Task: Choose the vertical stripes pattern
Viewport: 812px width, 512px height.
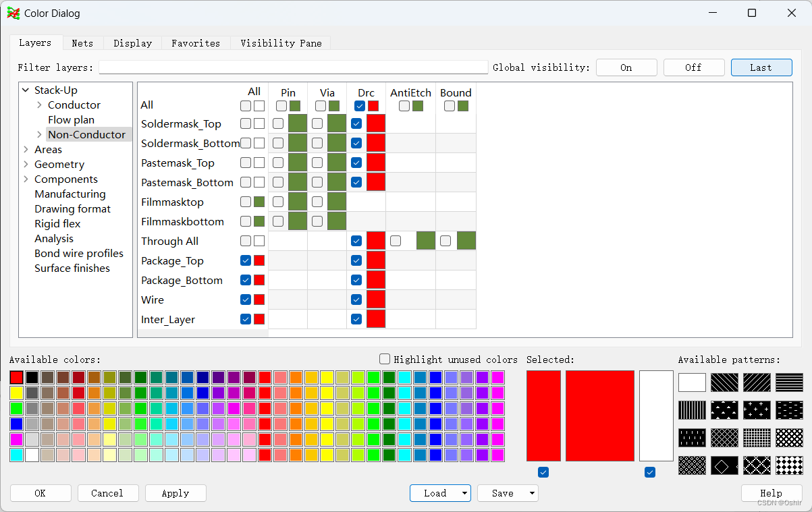Action: [x=692, y=410]
